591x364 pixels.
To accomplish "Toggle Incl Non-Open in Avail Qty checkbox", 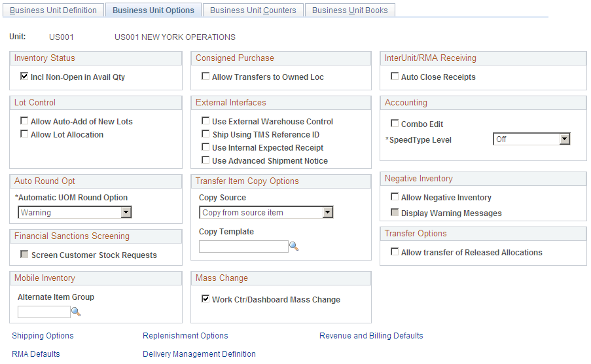I will coord(24,76).
